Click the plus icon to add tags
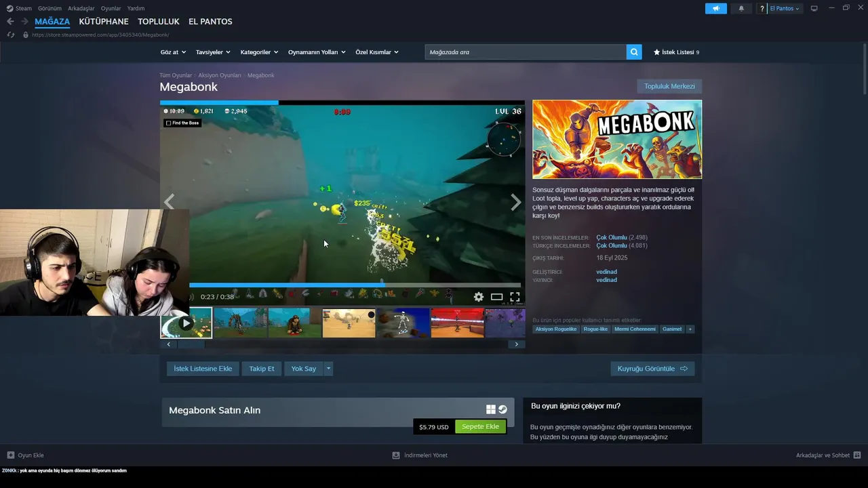 pos(690,329)
